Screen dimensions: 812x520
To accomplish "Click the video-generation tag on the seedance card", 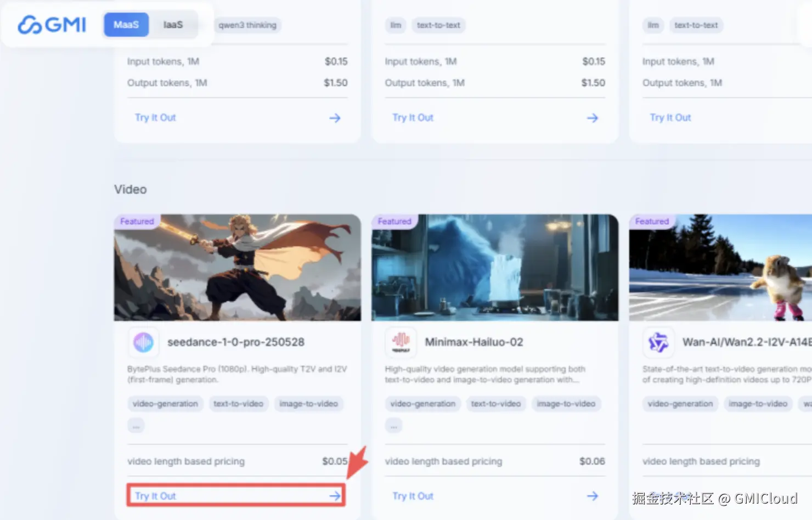I will 165,404.
